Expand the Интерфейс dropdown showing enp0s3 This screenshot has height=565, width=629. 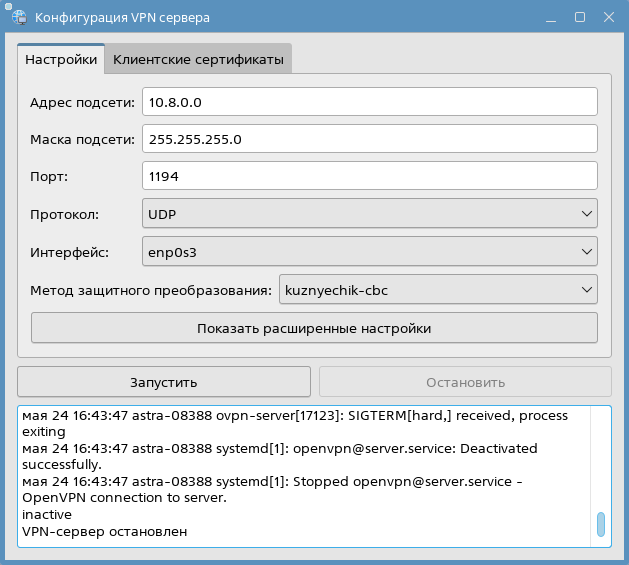369,251
